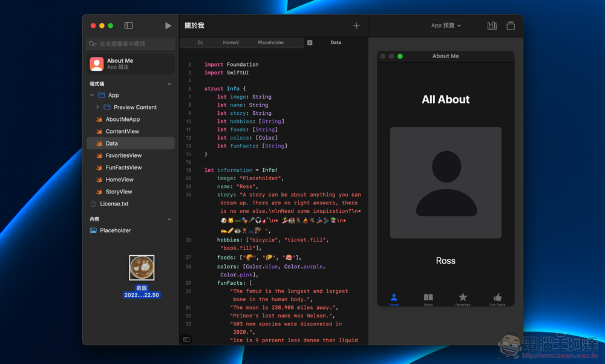Click the green zoom button of About Me preview

pos(400,56)
